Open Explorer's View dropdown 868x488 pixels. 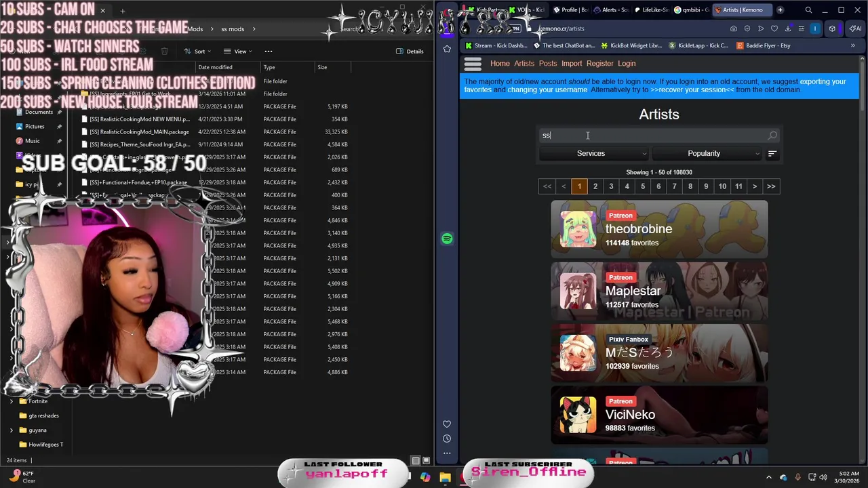point(238,52)
